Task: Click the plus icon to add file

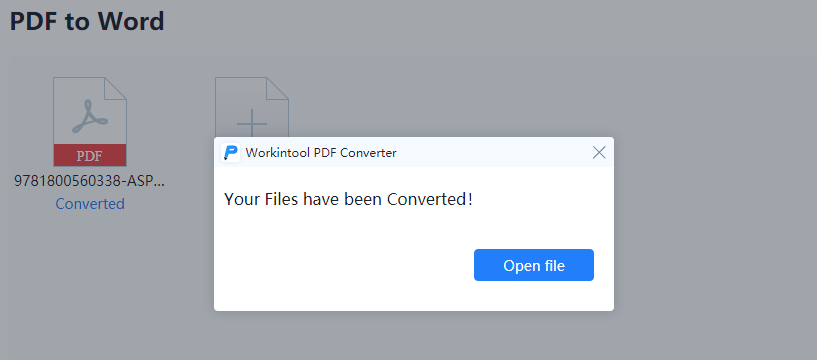Action: click(252, 124)
